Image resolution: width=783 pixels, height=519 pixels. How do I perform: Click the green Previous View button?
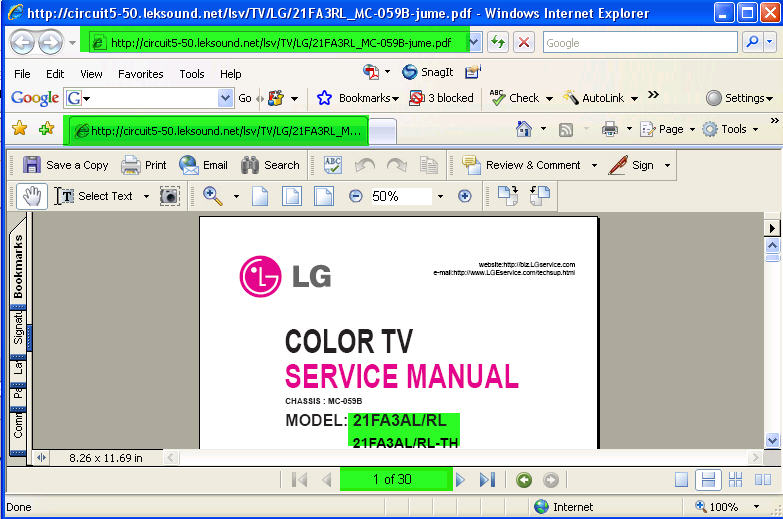[x=524, y=480]
